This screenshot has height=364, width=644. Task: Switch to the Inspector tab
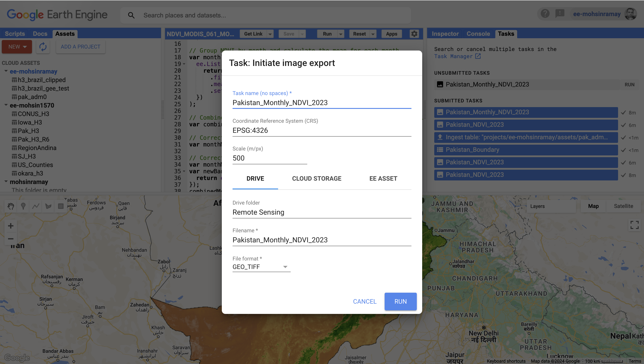pos(445,34)
